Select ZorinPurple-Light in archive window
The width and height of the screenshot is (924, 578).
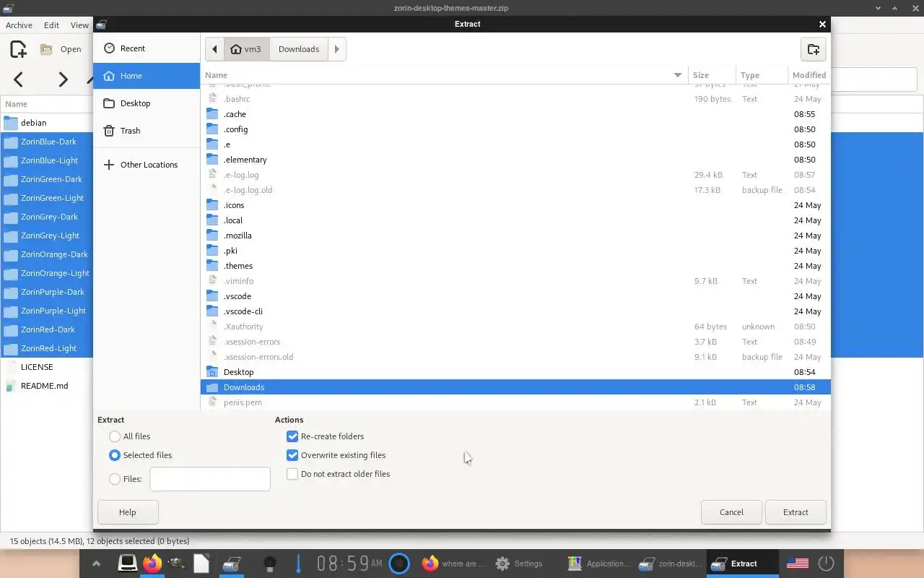click(x=47, y=311)
